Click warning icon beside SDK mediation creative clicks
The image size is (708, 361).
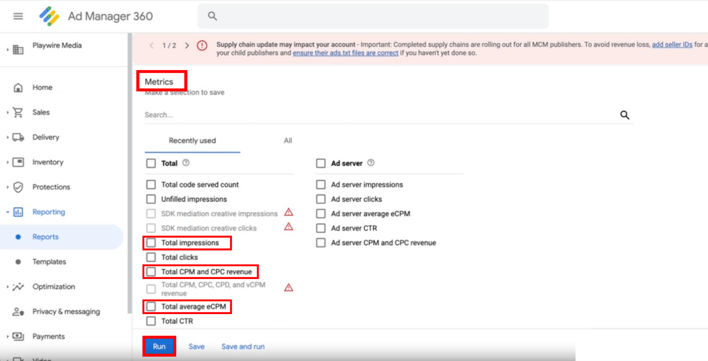(289, 227)
